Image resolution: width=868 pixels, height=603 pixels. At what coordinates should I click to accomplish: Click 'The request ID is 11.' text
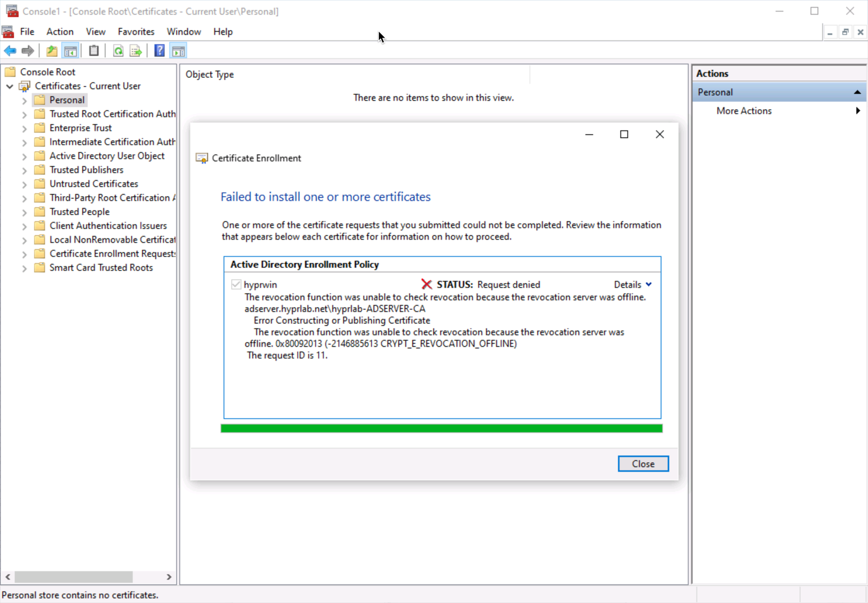tap(287, 355)
